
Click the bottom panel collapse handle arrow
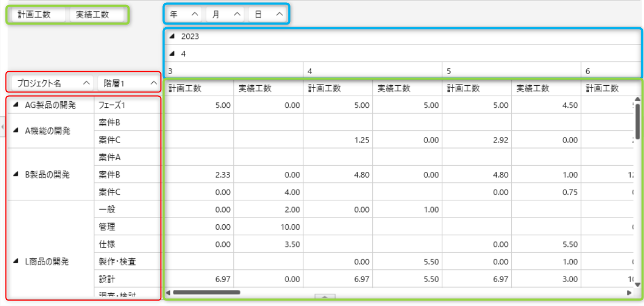[x=325, y=298]
